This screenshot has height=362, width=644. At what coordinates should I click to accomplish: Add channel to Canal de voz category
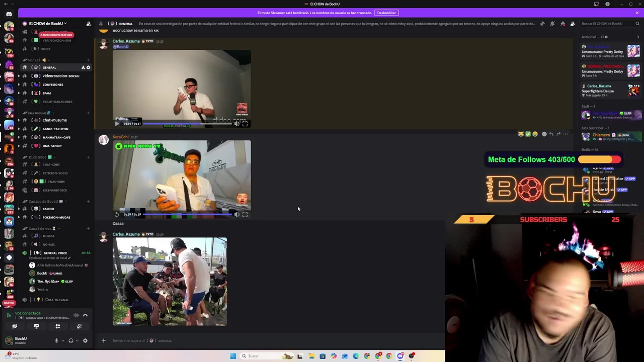(x=88, y=228)
